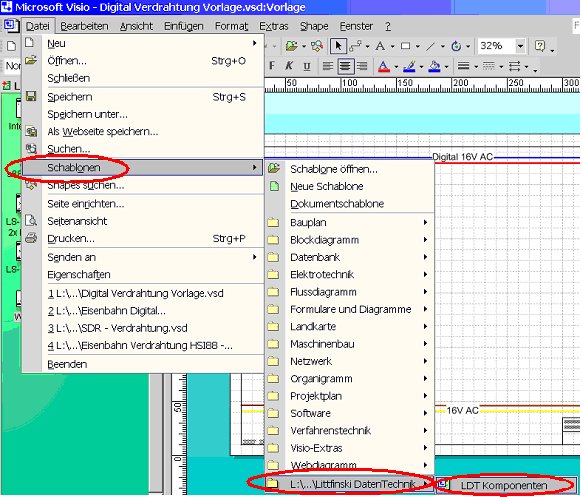
Task: Open the Einfügen menu
Action: tap(184, 26)
